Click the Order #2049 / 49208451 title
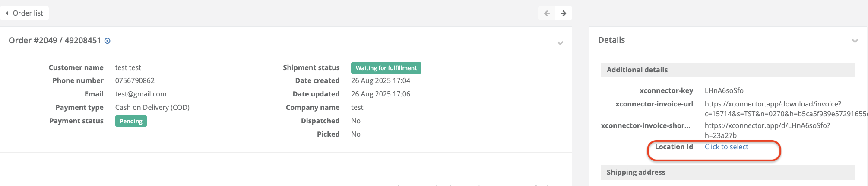Image resolution: width=868 pixels, height=186 pixels. tap(55, 40)
